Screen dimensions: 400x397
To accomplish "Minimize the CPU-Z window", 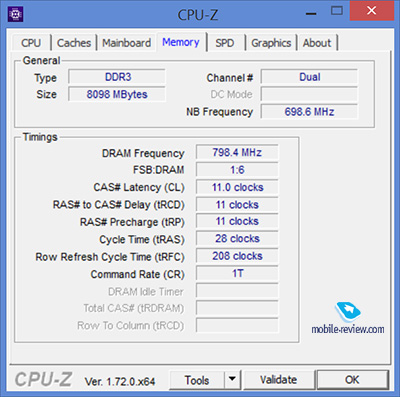I will pos(311,13).
